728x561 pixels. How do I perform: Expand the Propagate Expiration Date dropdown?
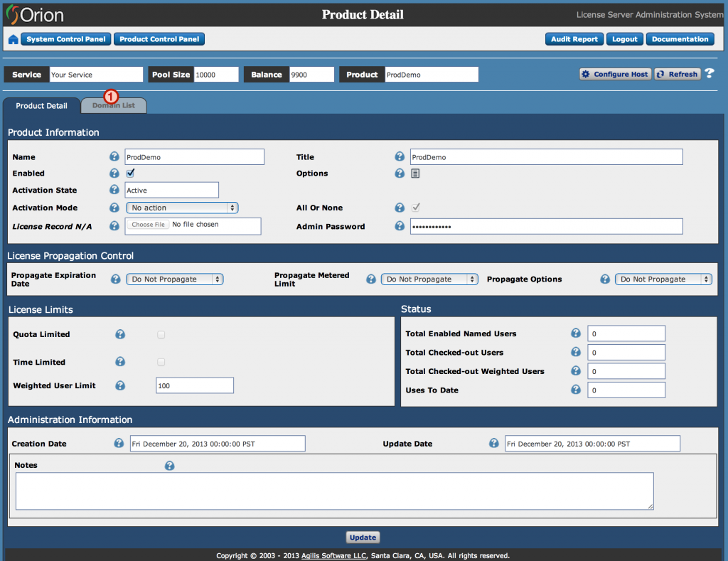click(x=175, y=279)
